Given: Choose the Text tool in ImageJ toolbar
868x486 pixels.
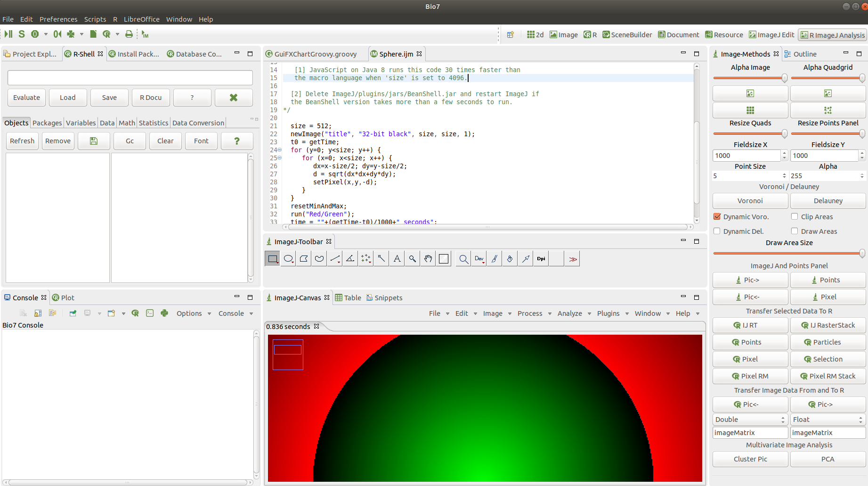Looking at the screenshot, I should [x=397, y=258].
